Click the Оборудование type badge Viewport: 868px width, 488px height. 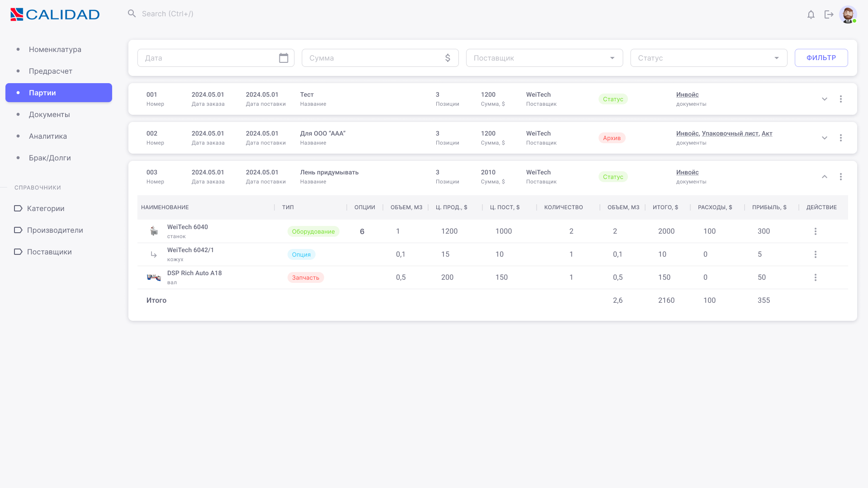point(313,231)
